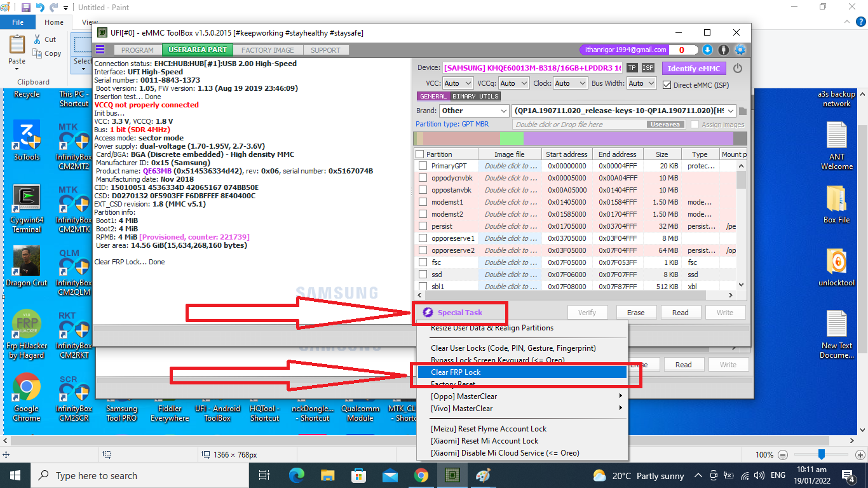Image resolution: width=868 pixels, height=488 pixels.
Task: Click the unlocktool desktop icon
Action: point(837,267)
